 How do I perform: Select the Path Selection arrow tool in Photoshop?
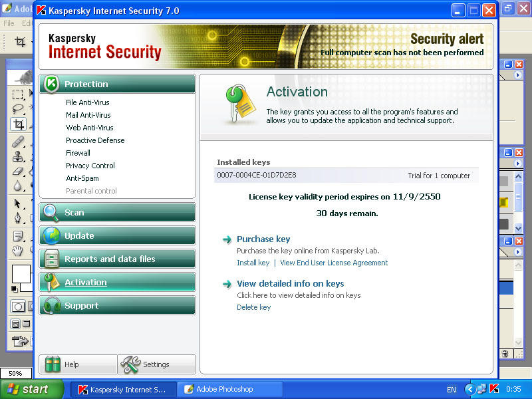tap(18, 203)
